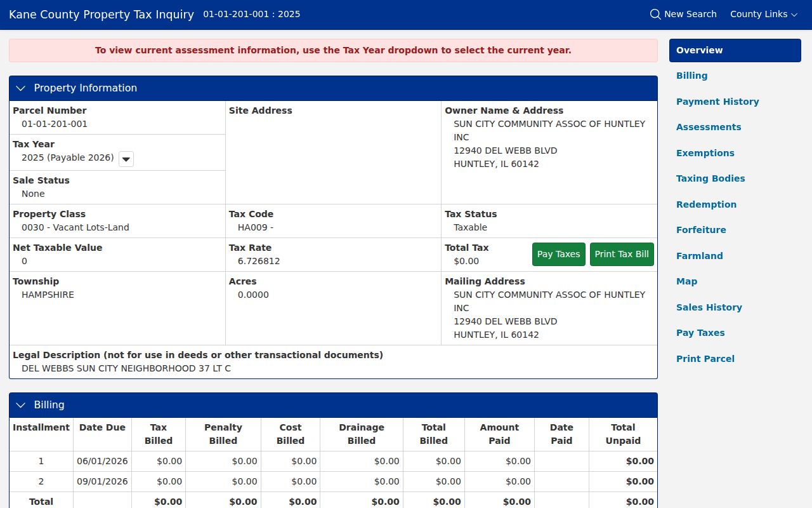The width and height of the screenshot is (812, 508).
Task: Click the property class 0030 - Vacant Lots-Land
Action: [x=75, y=227]
